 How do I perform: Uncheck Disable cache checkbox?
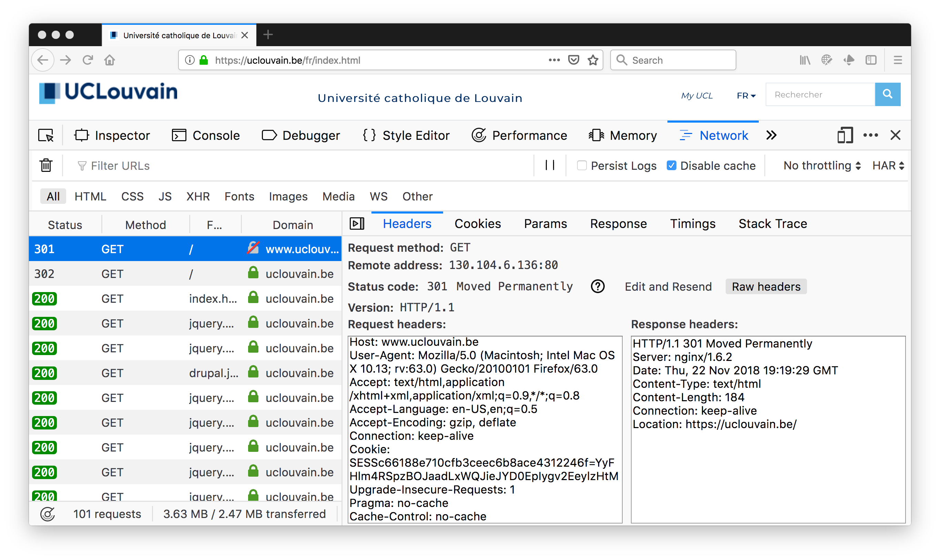point(671,165)
